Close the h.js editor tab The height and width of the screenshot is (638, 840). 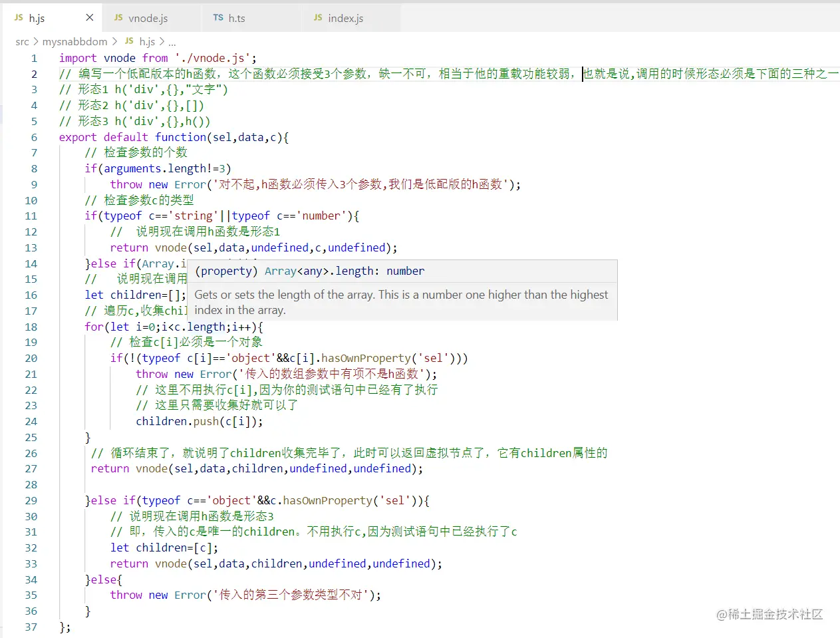coord(90,19)
